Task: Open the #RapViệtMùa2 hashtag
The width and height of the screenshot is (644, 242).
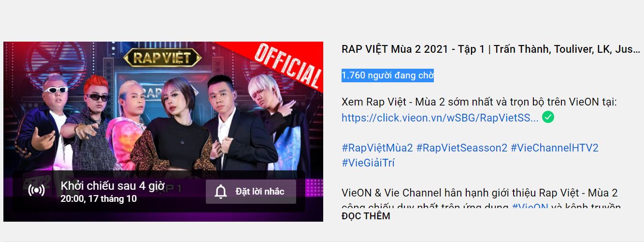Action: point(377,148)
